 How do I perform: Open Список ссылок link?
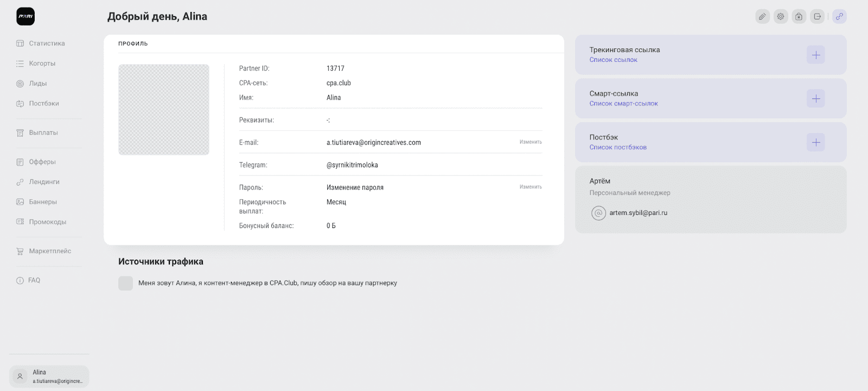(x=613, y=60)
